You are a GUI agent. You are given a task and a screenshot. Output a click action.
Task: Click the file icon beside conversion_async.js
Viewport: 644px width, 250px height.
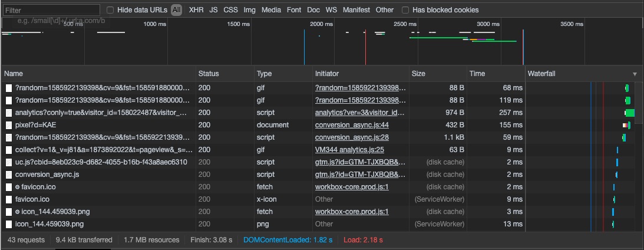[9, 175]
